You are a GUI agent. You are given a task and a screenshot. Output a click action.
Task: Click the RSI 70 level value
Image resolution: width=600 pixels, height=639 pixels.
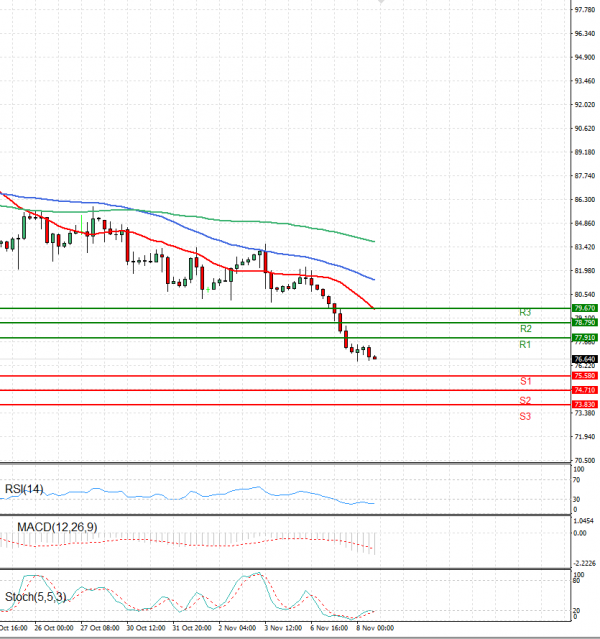tap(576, 480)
